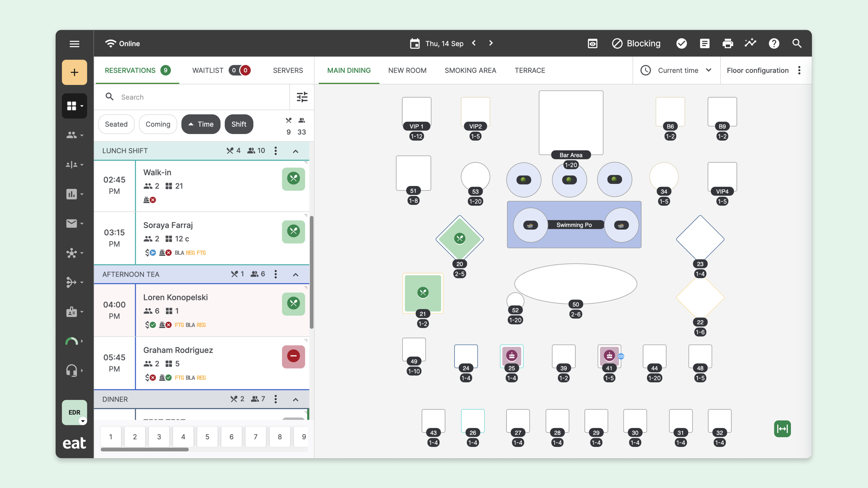Collapse the Lunch Shift section

coord(295,151)
